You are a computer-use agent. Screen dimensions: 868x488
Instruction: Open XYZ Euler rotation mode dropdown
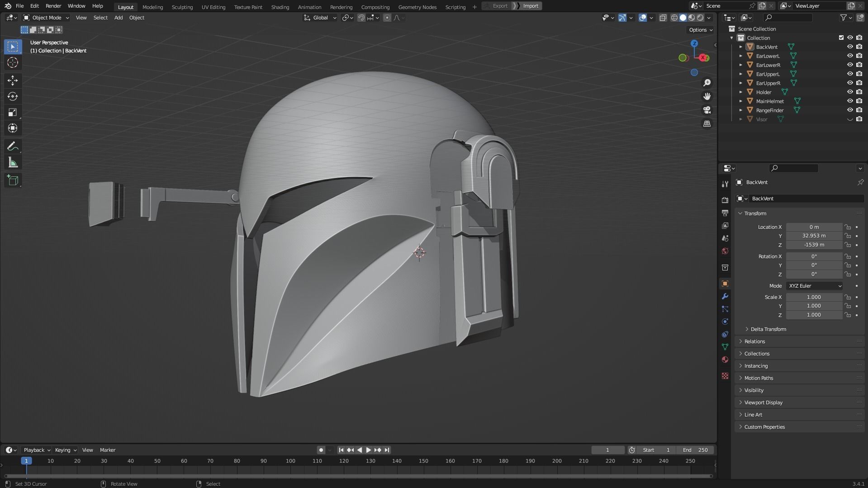coord(815,286)
